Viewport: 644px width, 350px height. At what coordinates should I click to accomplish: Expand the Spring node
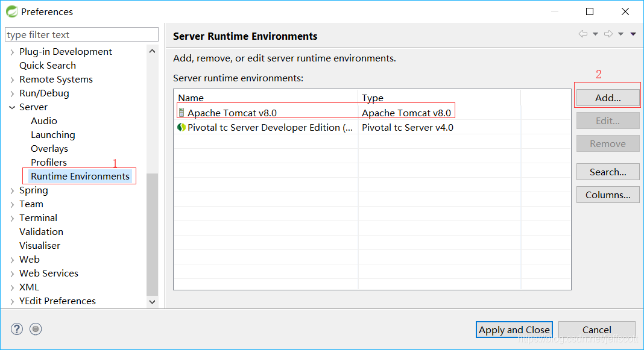point(12,191)
